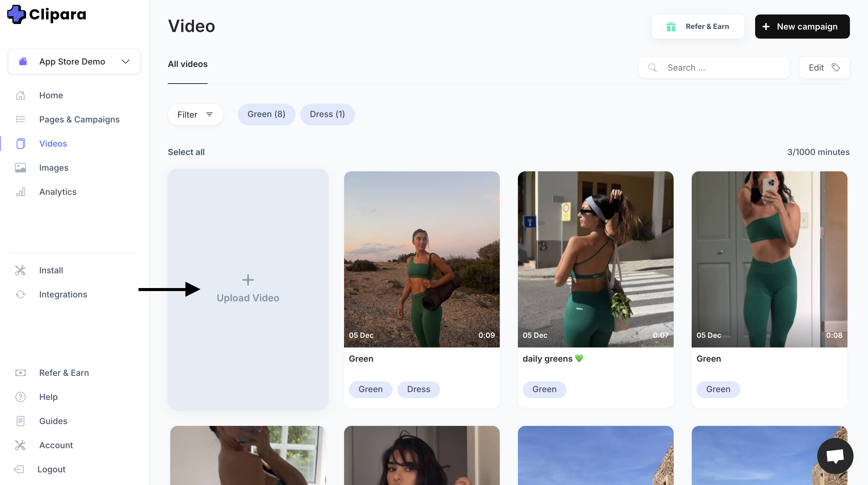Click the Refer & Earn money icon in sidebar

21,373
